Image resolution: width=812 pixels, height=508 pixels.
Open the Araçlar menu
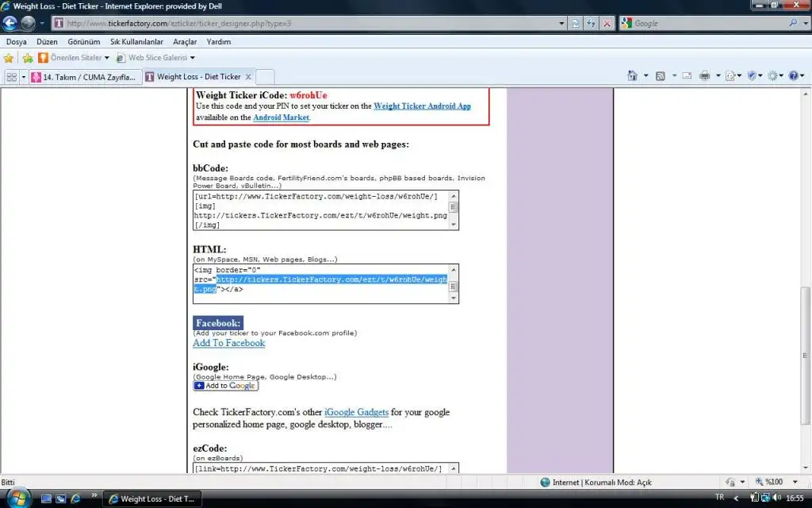pos(185,41)
